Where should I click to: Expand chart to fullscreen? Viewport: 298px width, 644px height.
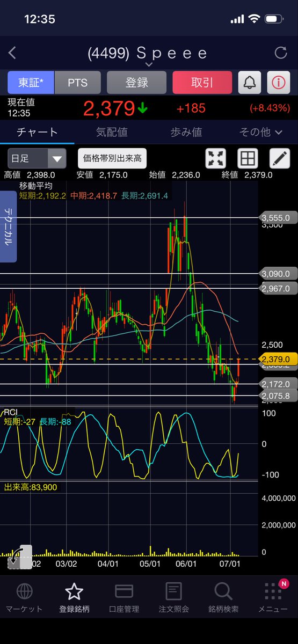click(216, 158)
